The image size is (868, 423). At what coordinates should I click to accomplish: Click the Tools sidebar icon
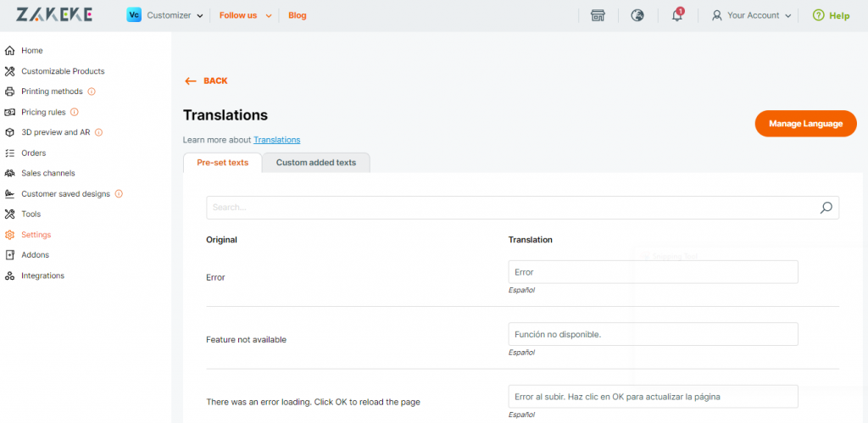tap(9, 214)
